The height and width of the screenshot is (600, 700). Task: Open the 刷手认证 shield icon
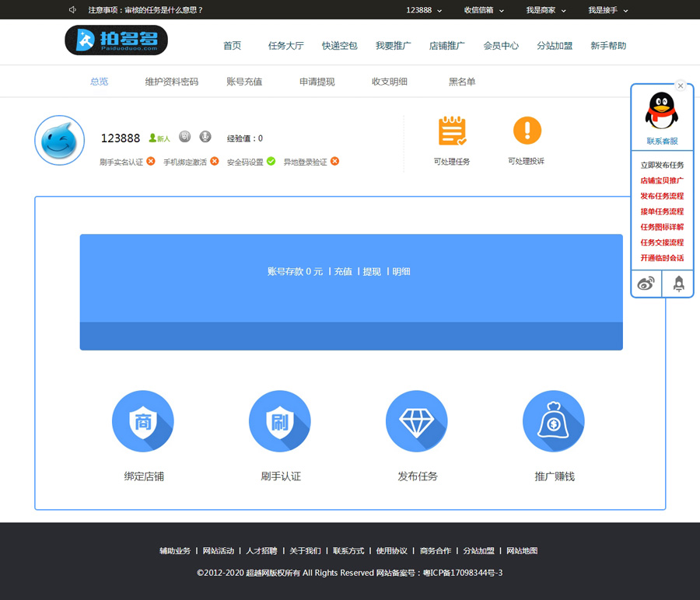tap(279, 421)
